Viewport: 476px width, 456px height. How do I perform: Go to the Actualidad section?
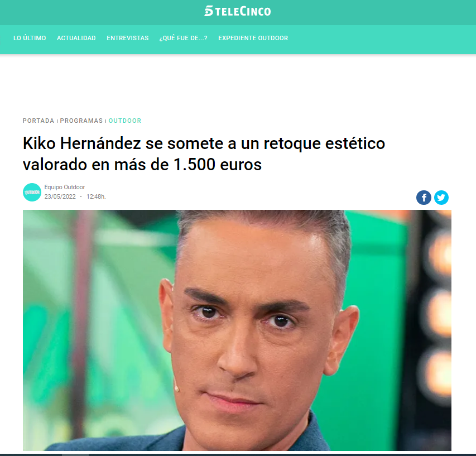[x=76, y=38]
